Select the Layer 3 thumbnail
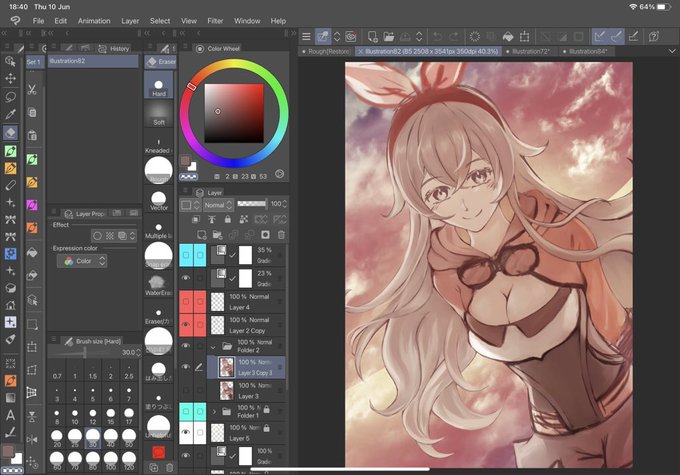Image resolution: width=680 pixels, height=475 pixels. click(x=227, y=390)
